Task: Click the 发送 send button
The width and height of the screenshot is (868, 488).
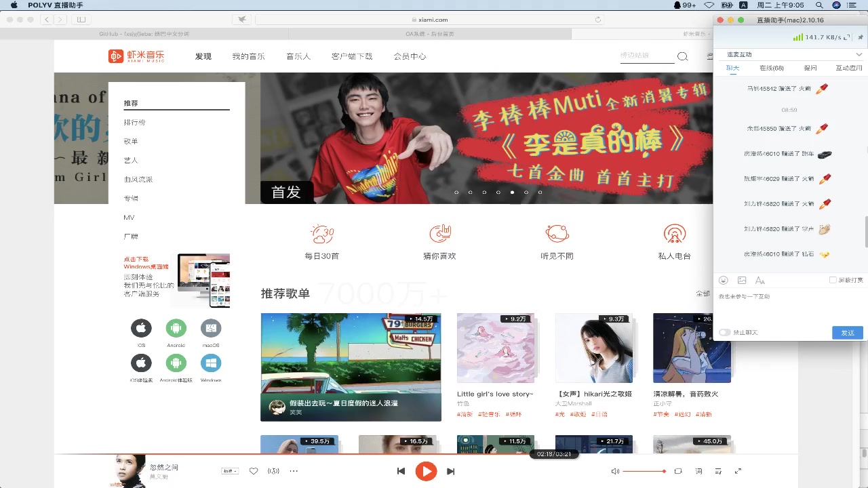Action: point(847,332)
